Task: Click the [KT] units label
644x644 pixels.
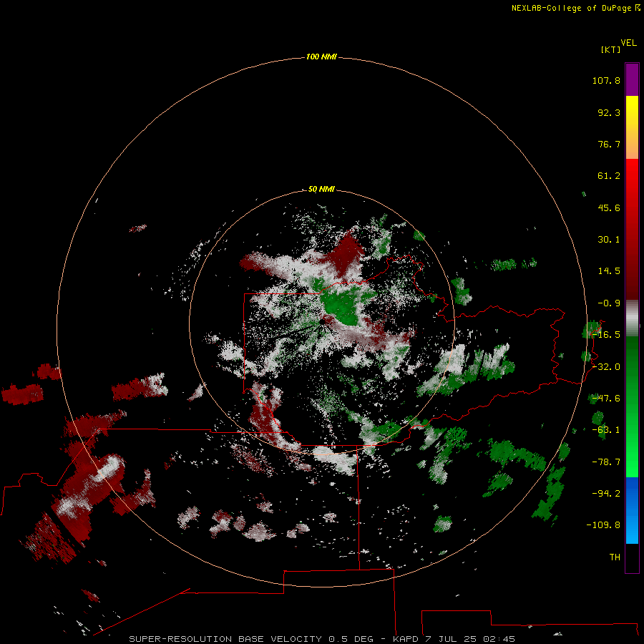Action: point(610,49)
